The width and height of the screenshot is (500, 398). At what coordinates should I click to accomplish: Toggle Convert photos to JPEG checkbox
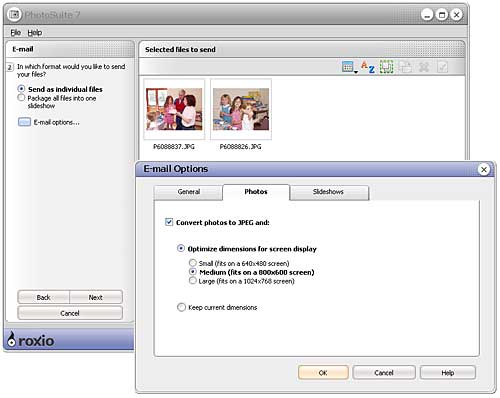coord(169,222)
